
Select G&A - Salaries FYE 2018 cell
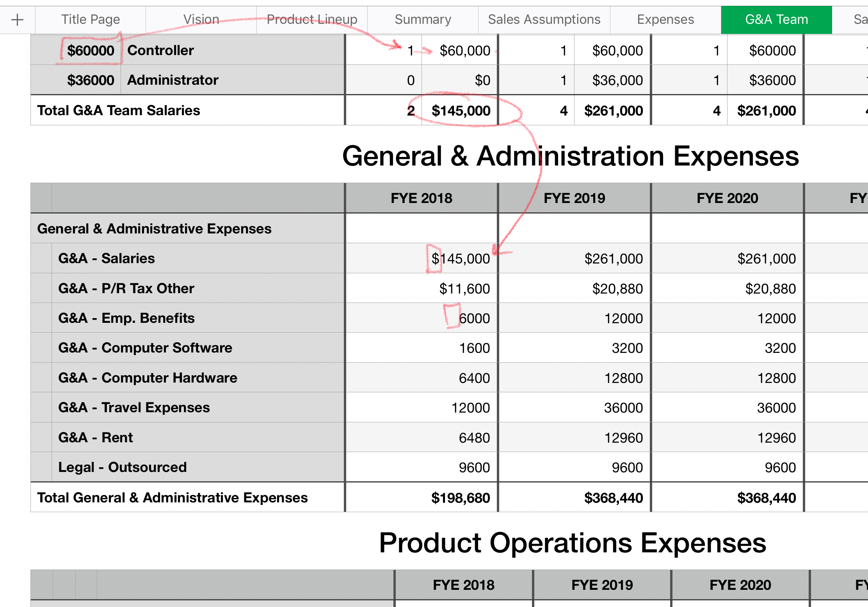point(460,258)
